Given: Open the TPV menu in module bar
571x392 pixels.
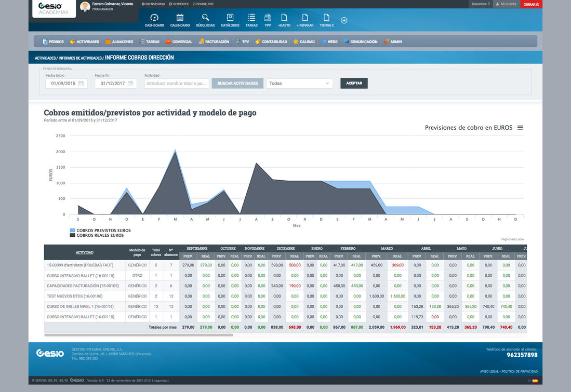Looking at the screenshot, I should [x=242, y=42].
